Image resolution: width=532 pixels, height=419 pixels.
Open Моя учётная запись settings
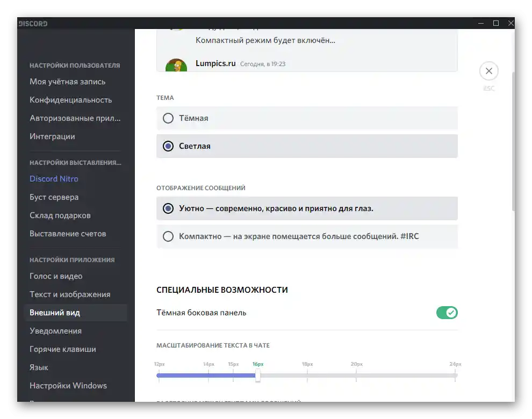pos(68,82)
